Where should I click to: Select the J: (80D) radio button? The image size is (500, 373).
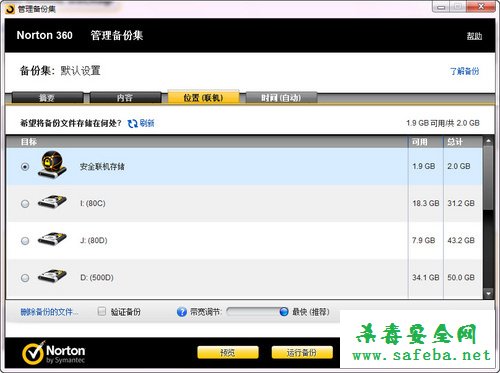[x=25, y=241]
